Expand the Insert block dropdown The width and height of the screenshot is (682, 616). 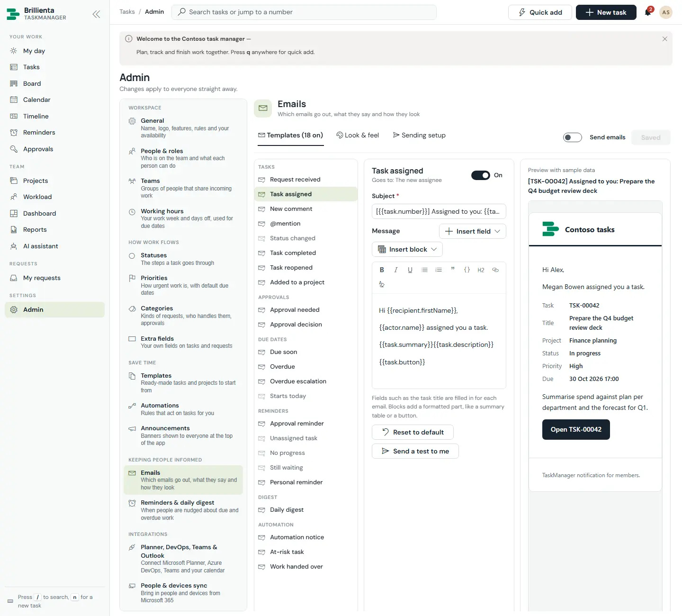(x=407, y=249)
